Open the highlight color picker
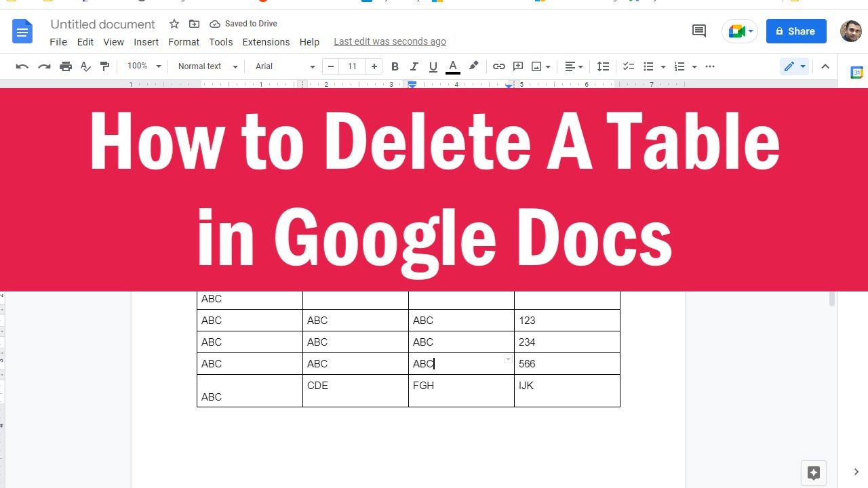Screen dimensions: 868x488 point(473,66)
